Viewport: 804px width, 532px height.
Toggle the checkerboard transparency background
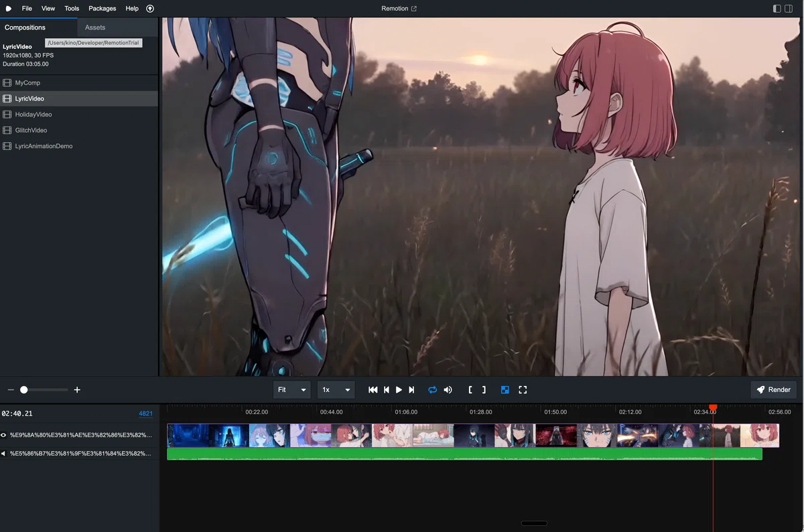pyautogui.click(x=505, y=390)
